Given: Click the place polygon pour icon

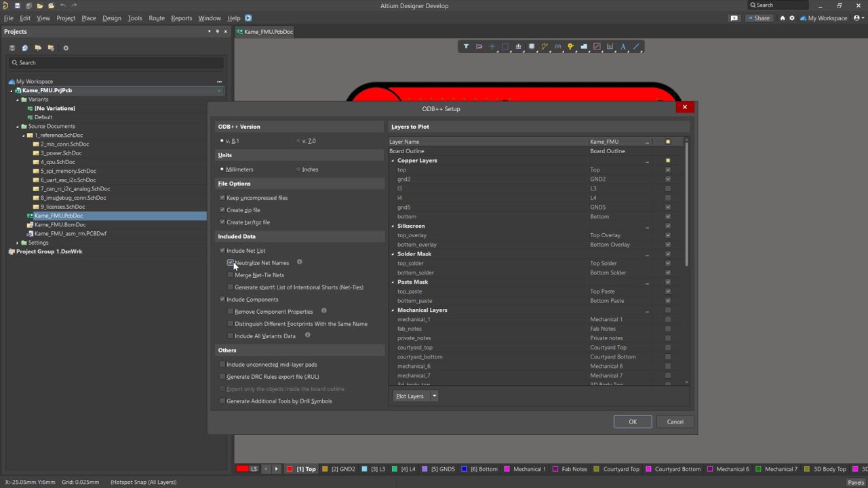Looking at the screenshot, I should [584, 47].
